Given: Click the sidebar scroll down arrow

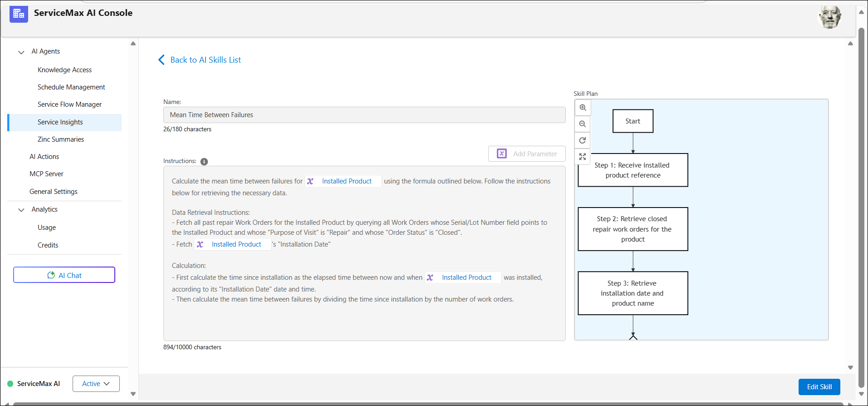Looking at the screenshot, I should point(133,394).
